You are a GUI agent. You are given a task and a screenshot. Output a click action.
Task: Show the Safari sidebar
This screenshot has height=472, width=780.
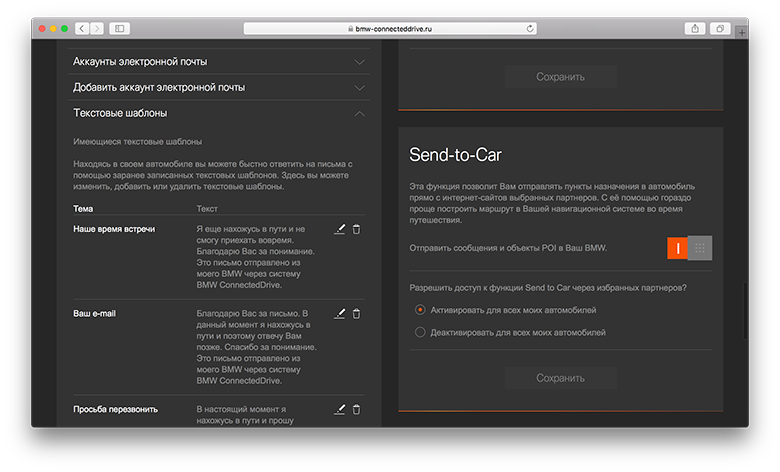[119, 28]
